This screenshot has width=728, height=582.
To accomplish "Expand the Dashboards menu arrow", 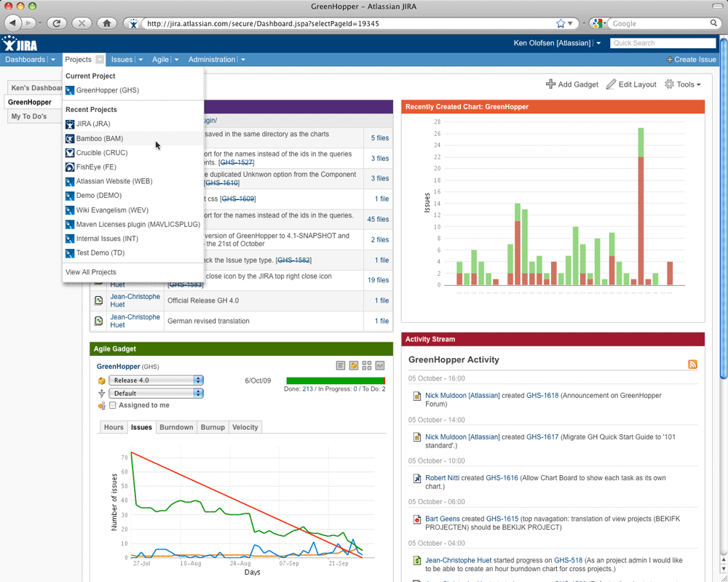I will coord(53,60).
